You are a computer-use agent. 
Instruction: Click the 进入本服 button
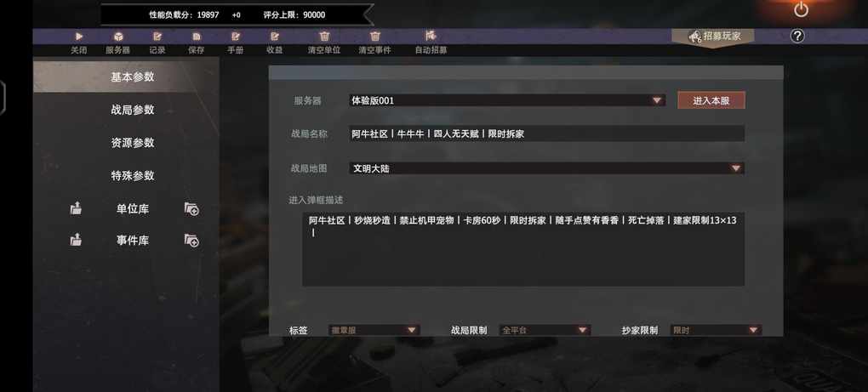pyautogui.click(x=711, y=100)
